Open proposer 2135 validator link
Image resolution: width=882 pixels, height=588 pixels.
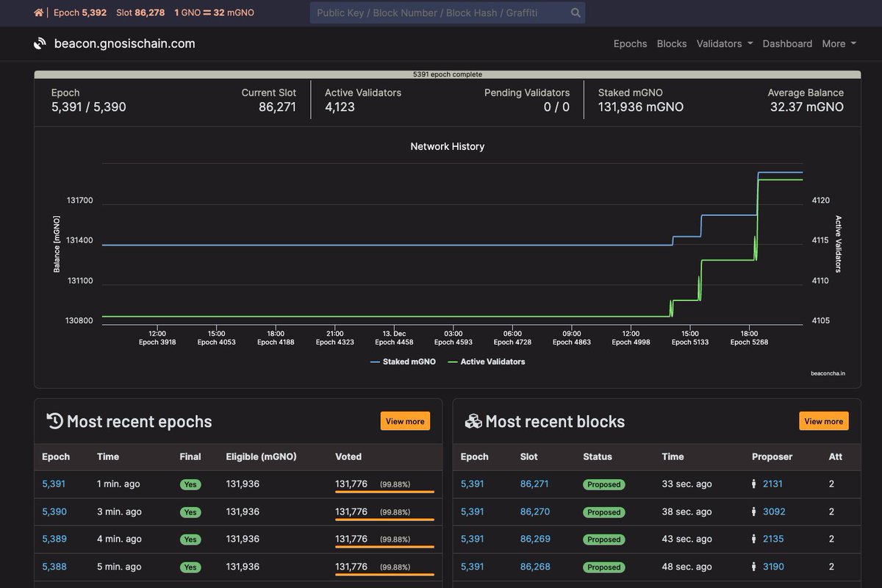pyautogui.click(x=773, y=539)
